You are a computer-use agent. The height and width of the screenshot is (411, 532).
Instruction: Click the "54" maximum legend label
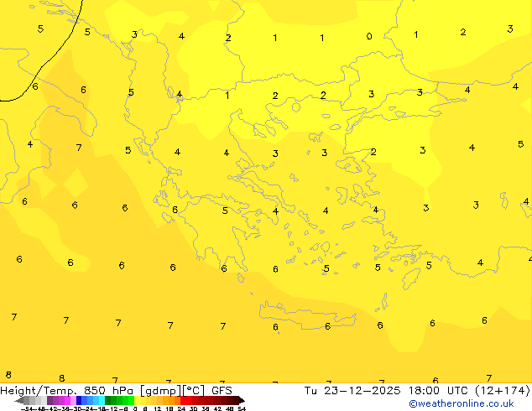[x=242, y=408]
